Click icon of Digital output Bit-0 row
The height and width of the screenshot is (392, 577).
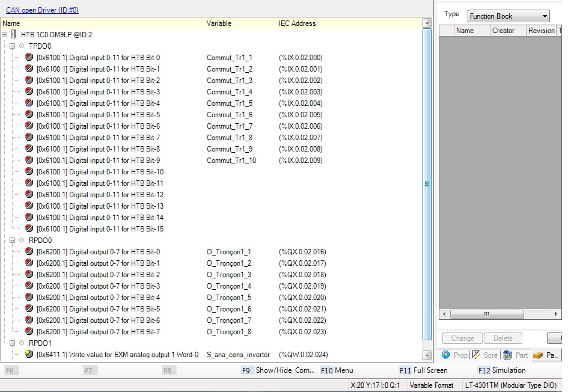coord(29,252)
